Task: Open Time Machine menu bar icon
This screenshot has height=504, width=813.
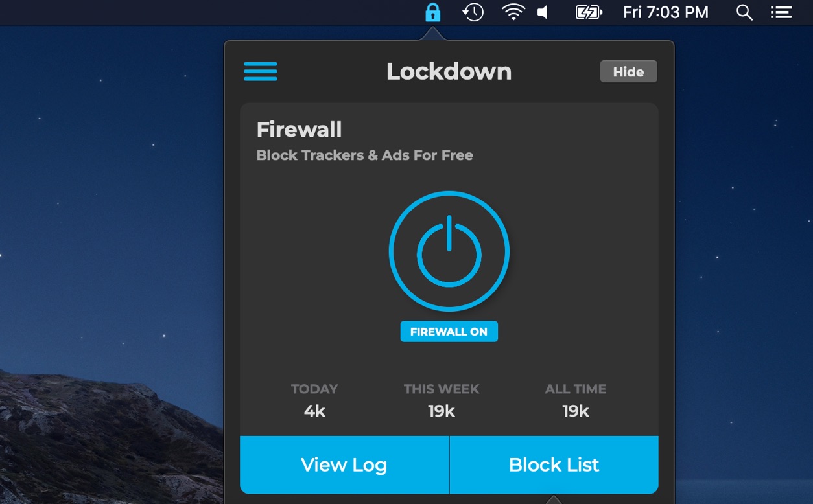Action: pyautogui.click(x=473, y=12)
